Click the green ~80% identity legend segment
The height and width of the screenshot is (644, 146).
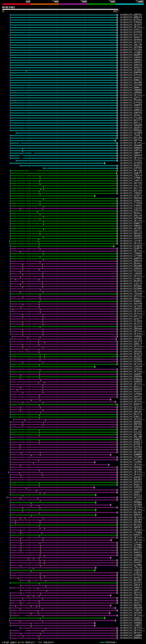click(x=101, y=4)
